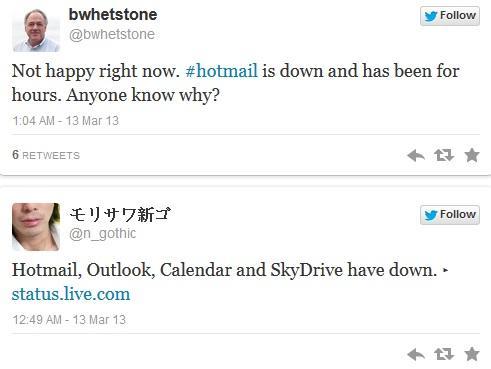The image size is (491, 369).
Task: Favorite bwhetstone's tweet with star icon
Action: pos(472,155)
